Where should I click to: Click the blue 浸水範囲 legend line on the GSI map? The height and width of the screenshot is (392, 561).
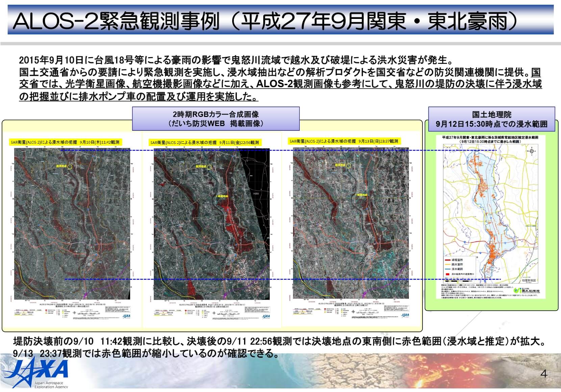click(448, 269)
